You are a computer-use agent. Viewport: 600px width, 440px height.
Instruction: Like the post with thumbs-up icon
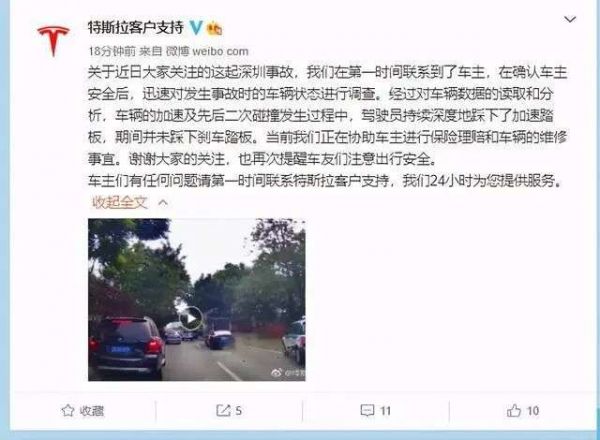pos(514,411)
